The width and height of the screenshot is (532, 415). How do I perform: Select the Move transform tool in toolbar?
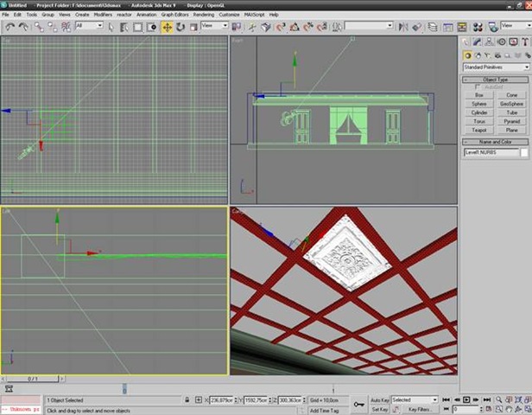pyautogui.click(x=167, y=27)
